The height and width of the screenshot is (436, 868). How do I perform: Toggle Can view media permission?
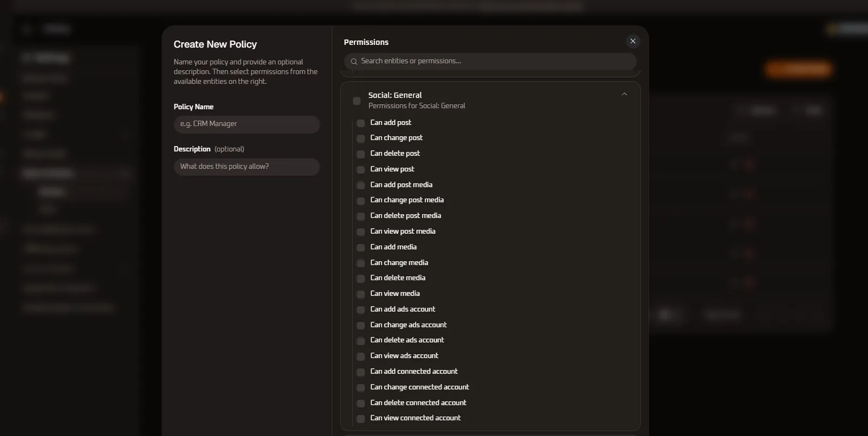coord(360,294)
